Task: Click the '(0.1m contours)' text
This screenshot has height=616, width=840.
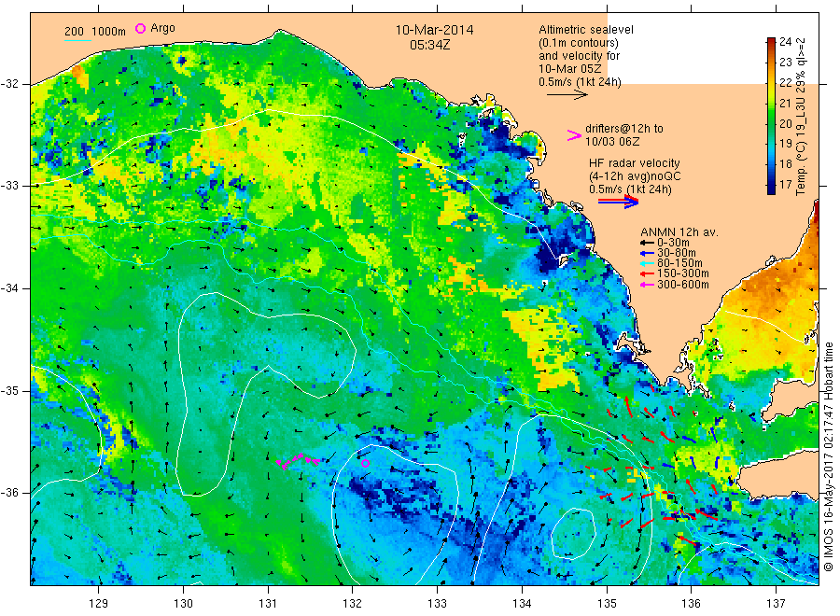Action: coord(579,43)
